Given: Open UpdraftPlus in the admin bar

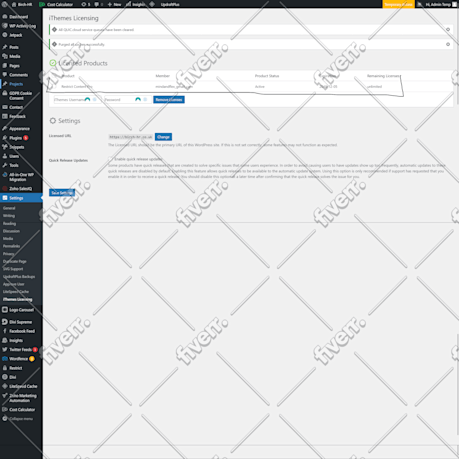Looking at the screenshot, I should point(170,4).
